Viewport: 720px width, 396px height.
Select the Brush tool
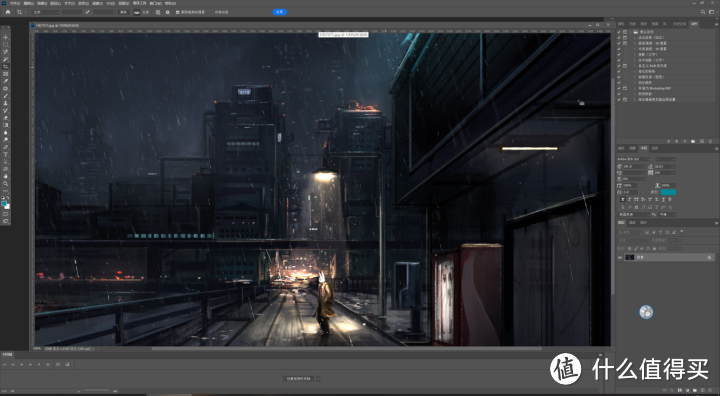(6, 96)
